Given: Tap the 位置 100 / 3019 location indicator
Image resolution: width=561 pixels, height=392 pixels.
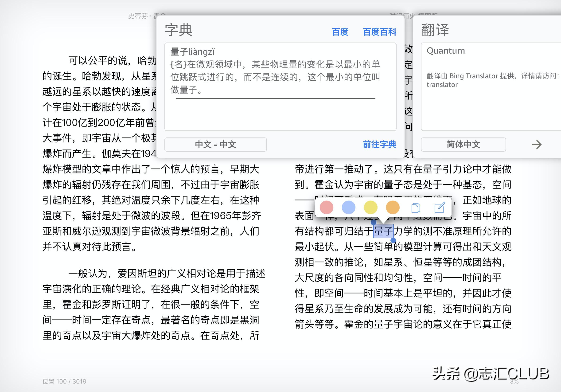Looking at the screenshot, I should click(64, 381).
